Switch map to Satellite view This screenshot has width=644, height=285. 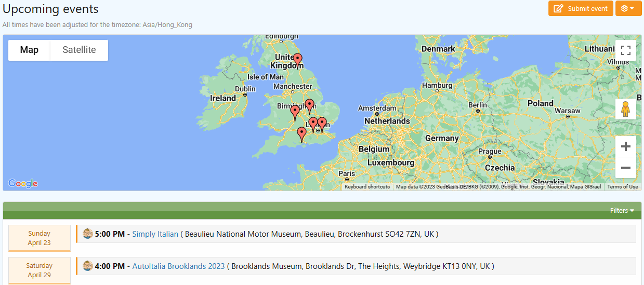(79, 50)
